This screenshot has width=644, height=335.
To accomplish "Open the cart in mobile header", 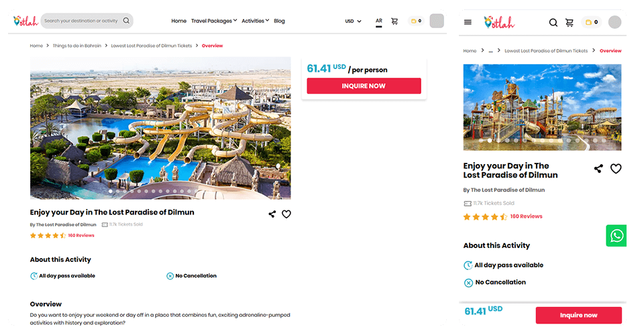I will click(570, 23).
